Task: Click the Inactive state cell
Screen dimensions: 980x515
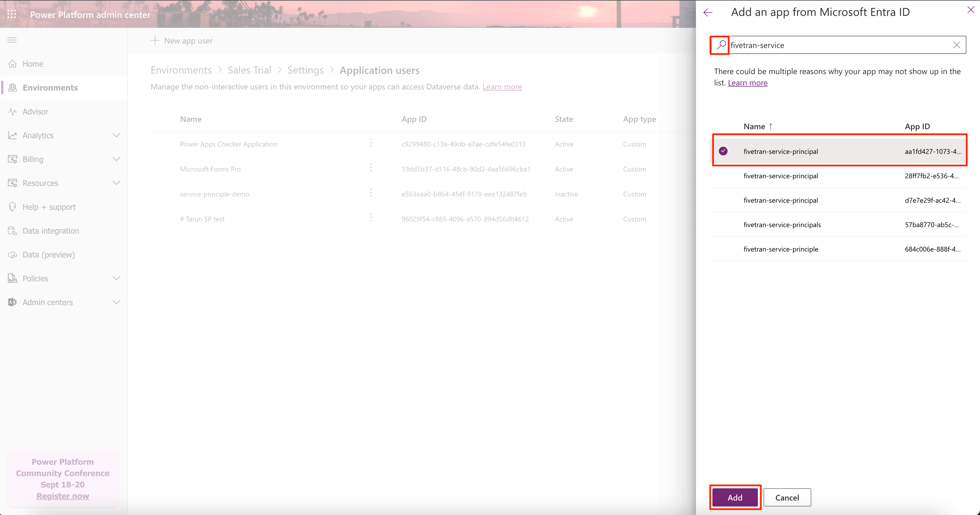Action: tap(566, 194)
